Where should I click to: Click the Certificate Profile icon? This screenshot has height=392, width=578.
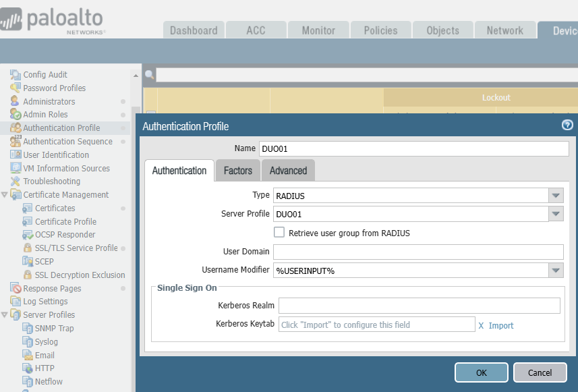pyautogui.click(x=27, y=221)
